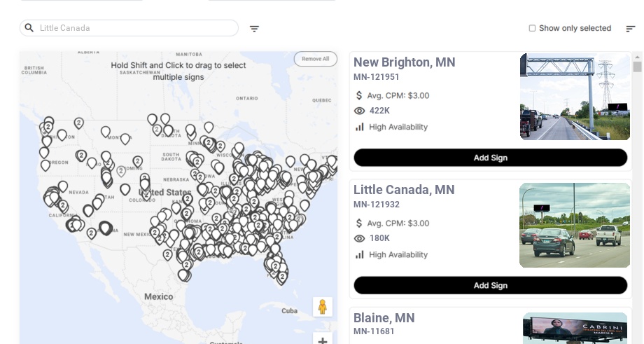Click Add Sign for Little Canada, MN
This screenshot has width=644, height=344.
[491, 285]
